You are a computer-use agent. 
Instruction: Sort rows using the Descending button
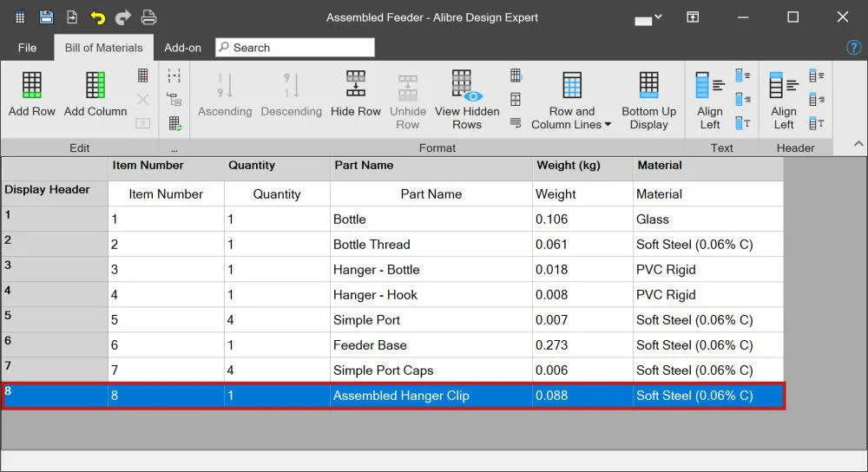click(x=291, y=95)
